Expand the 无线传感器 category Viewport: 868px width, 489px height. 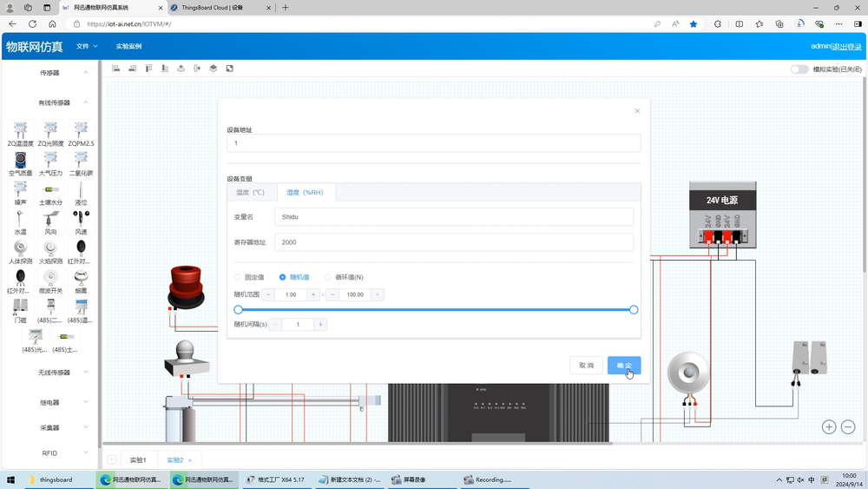click(x=86, y=373)
